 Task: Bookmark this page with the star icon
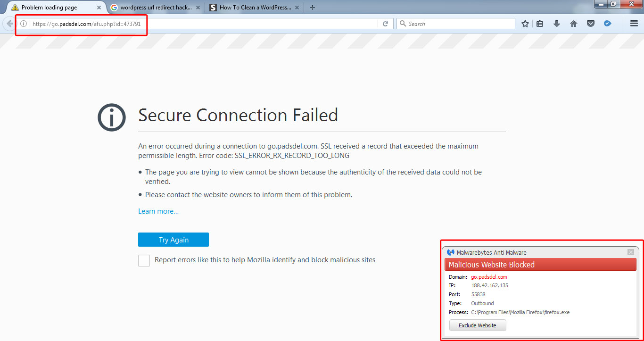point(525,24)
